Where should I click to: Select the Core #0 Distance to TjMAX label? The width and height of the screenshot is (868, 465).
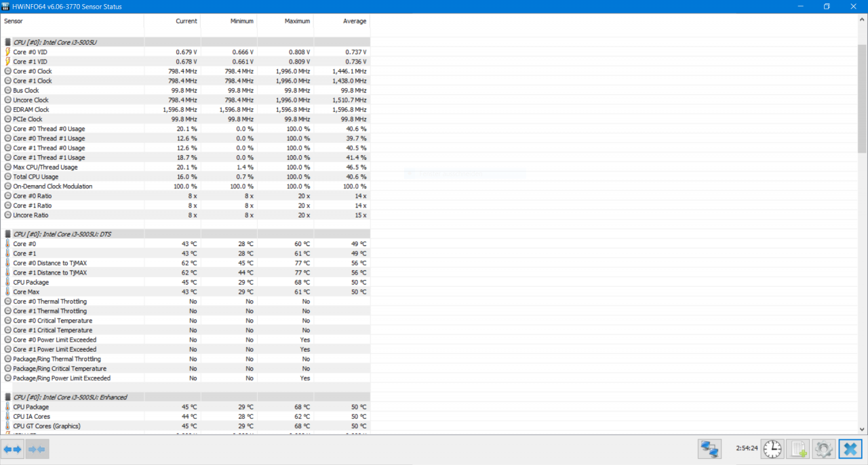50,263
